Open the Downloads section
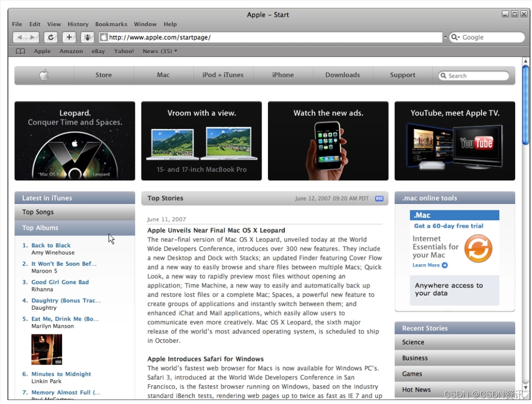The height and width of the screenshot is (404, 532). (343, 75)
